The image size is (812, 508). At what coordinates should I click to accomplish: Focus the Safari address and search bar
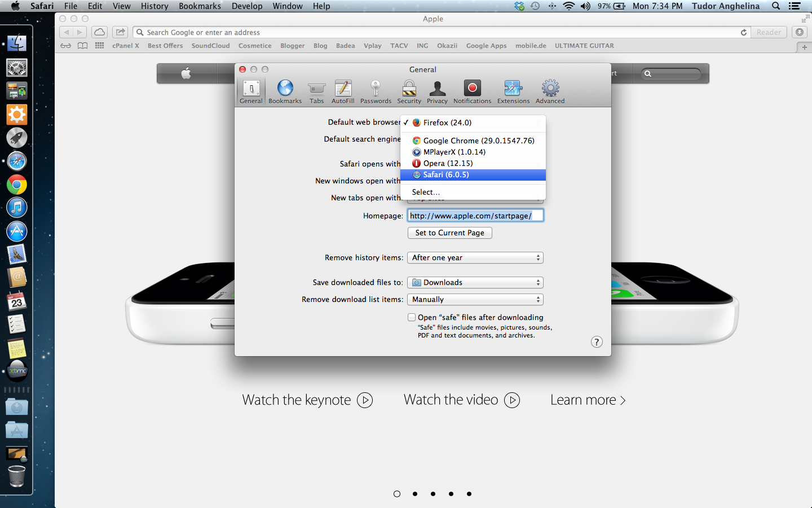441,32
